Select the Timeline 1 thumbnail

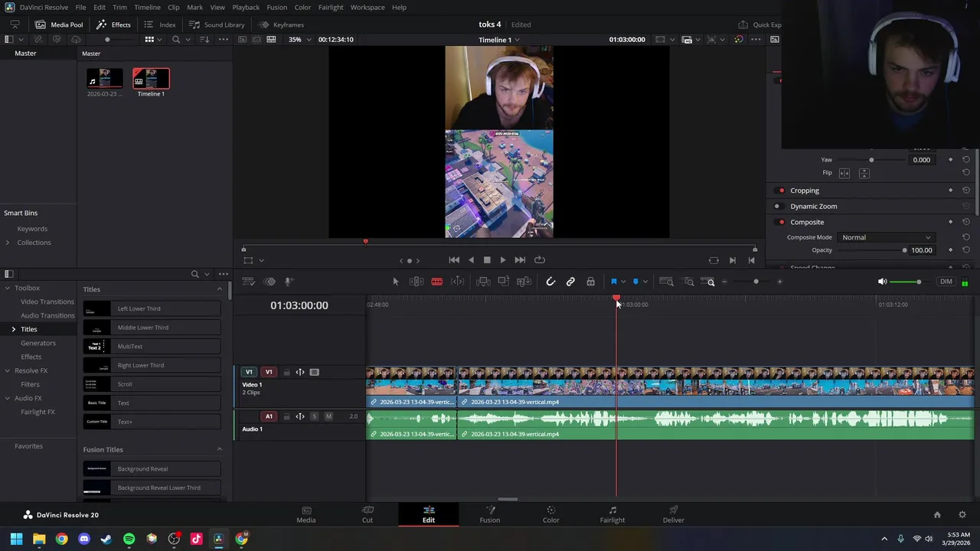click(x=151, y=79)
